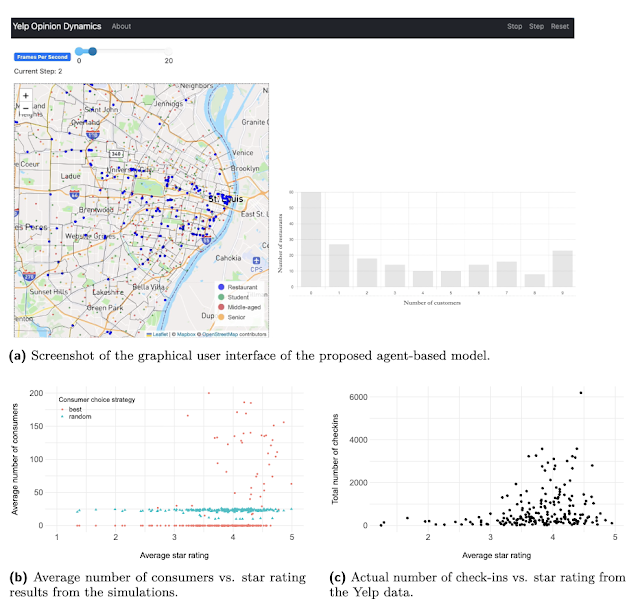Click the 'Venice' map label
This screenshot has height=610, width=640.
pyautogui.click(x=242, y=153)
